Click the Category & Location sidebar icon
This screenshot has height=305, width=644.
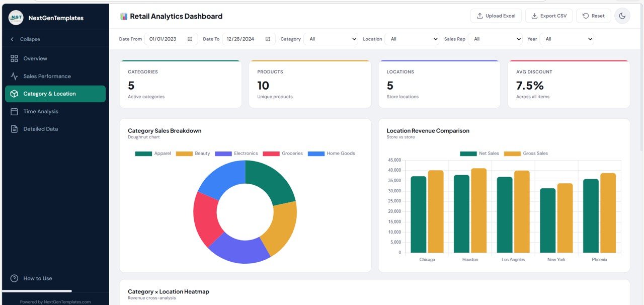(x=14, y=94)
